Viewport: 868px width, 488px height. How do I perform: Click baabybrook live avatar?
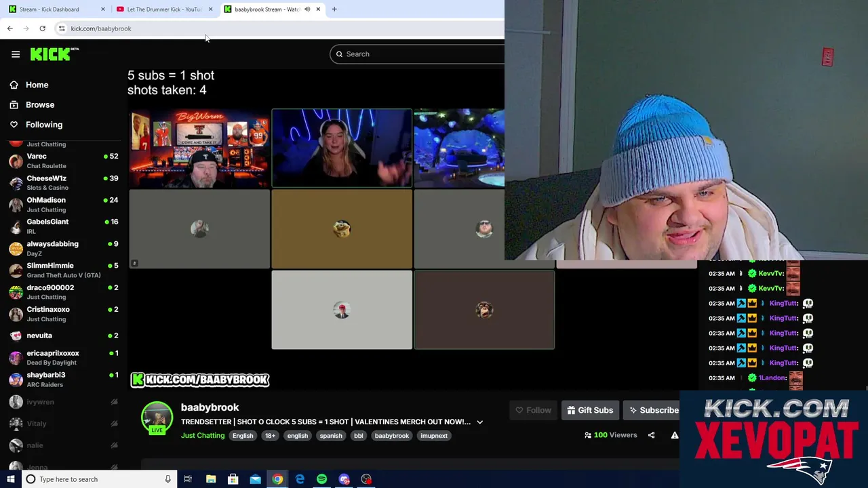click(157, 418)
